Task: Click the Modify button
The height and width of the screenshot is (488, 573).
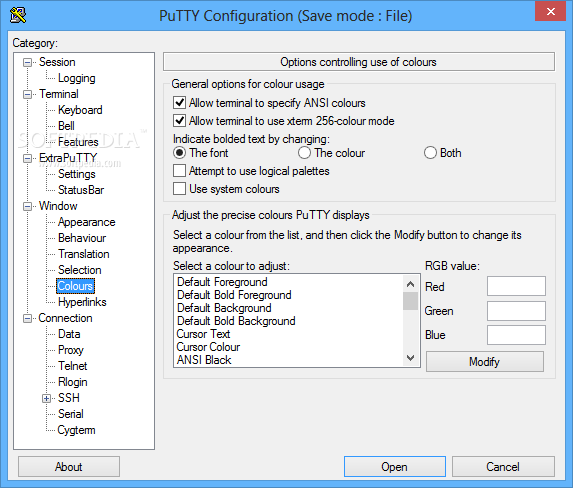Action: (485, 362)
